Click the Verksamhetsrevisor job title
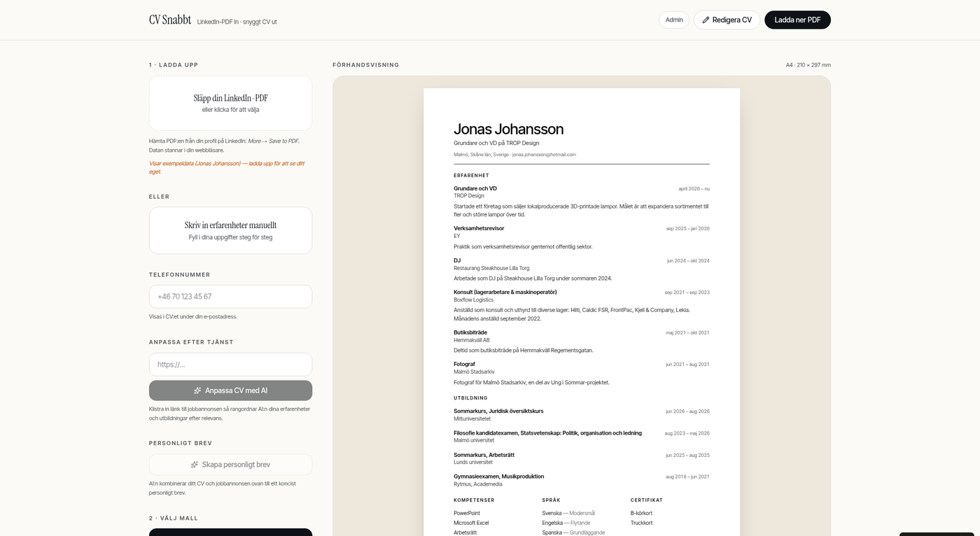Image resolution: width=980 pixels, height=536 pixels. tap(479, 228)
